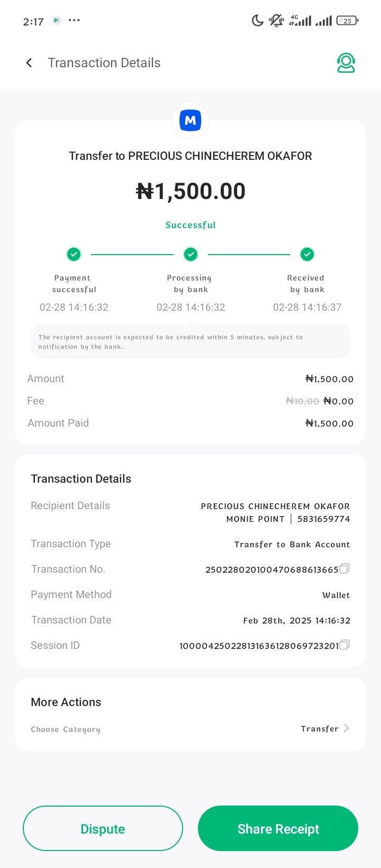The image size is (381, 868).
Task: Open the Choose Category option
Action: pyautogui.click(x=66, y=729)
